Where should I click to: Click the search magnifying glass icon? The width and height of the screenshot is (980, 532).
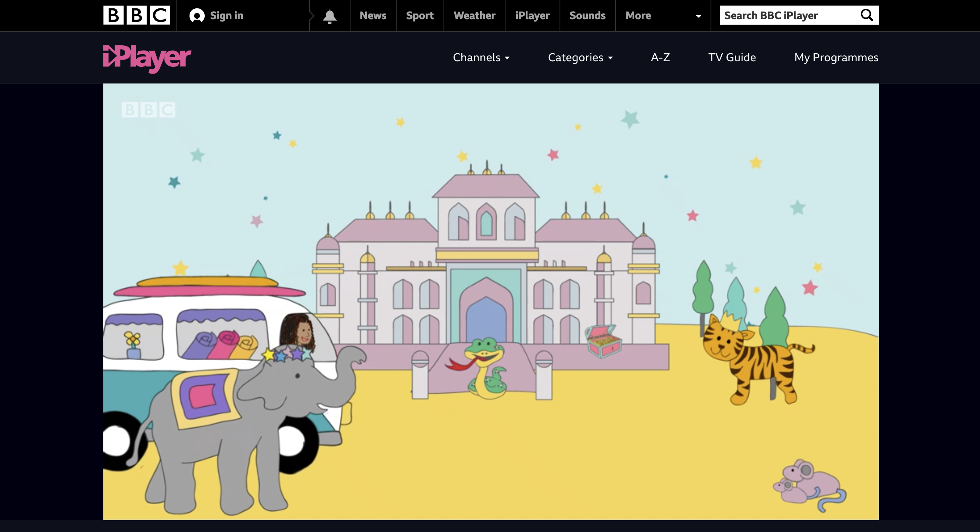point(867,15)
